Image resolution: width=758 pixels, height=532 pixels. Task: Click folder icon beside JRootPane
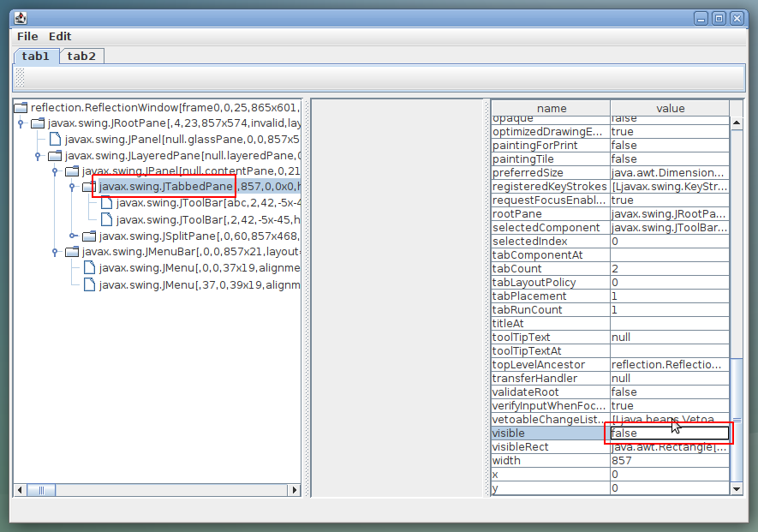(x=38, y=123)
